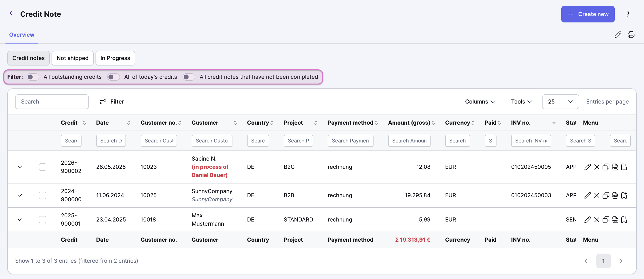Edit credit note 2026-900002 with pencil icon
The width and height of the screenshot is (644, 279).
[x=587, y=167]
